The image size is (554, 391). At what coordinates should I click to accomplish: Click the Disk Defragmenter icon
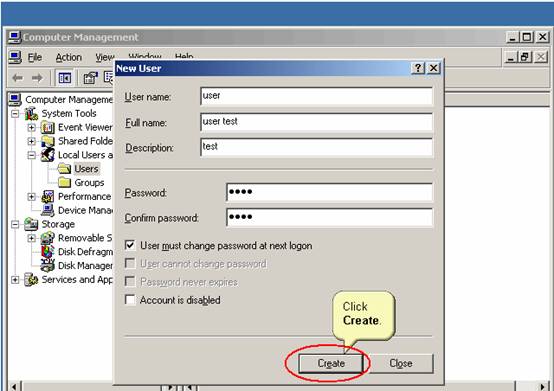[x=47, y=251]
